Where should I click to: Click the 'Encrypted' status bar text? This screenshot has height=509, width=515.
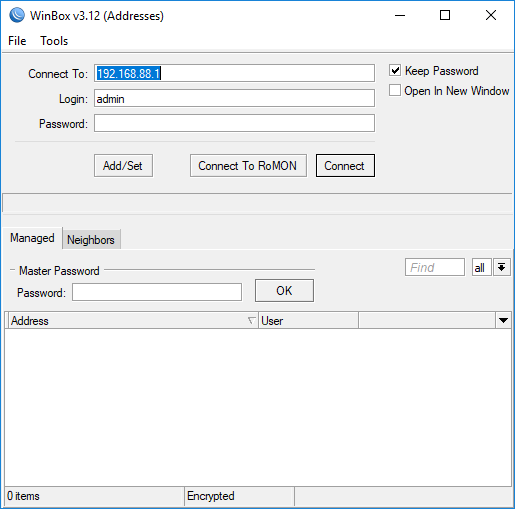click(x=211, y=496)
